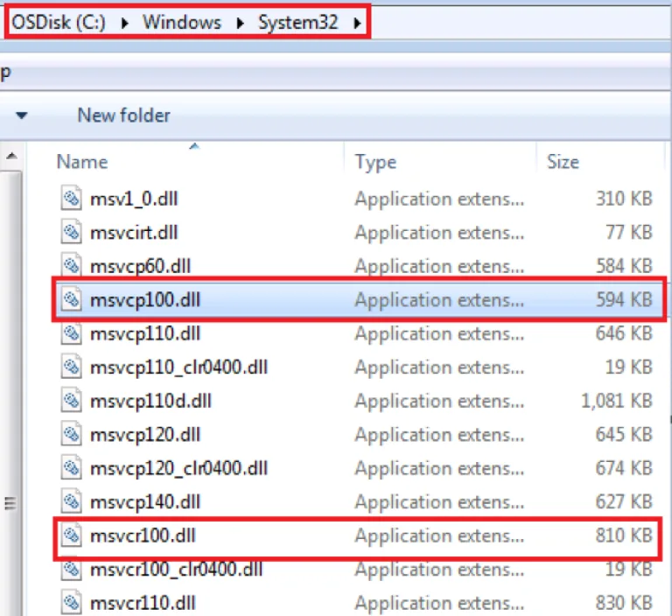
Task: Click 1,081 KB size value
Action: click(x=617, y=402)
